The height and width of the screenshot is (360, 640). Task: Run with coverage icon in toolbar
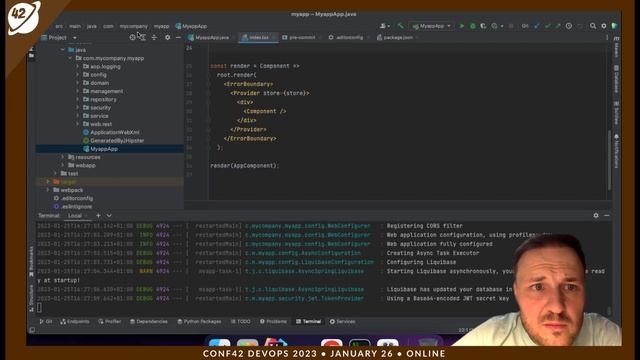pyautogui.click(x=483, y=26)
